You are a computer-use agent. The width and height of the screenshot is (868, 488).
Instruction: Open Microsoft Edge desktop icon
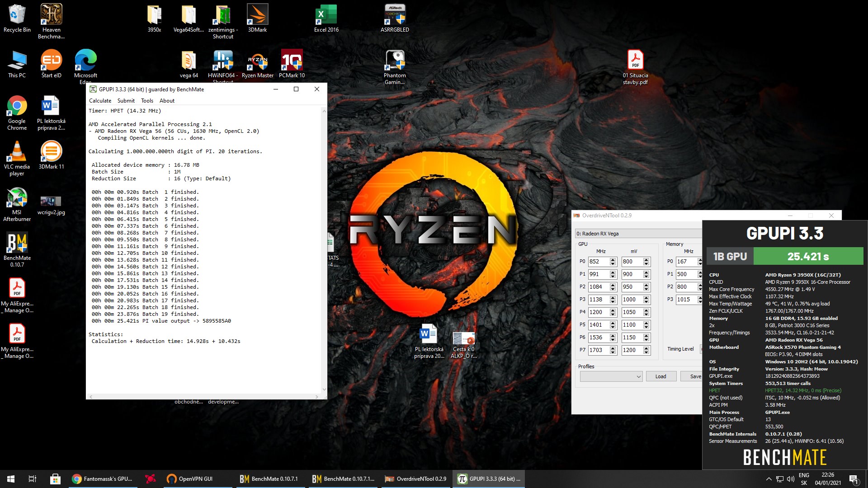click(x=85, y=66)
